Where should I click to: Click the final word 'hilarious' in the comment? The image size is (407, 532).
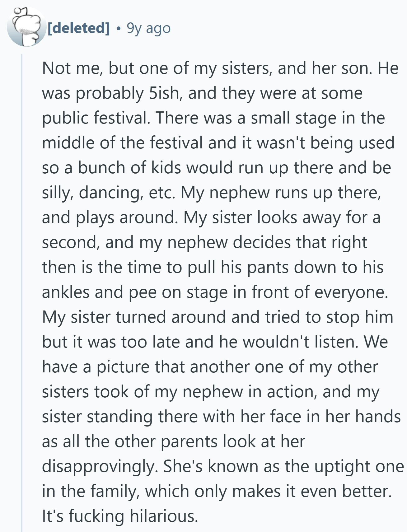(163, 516)
